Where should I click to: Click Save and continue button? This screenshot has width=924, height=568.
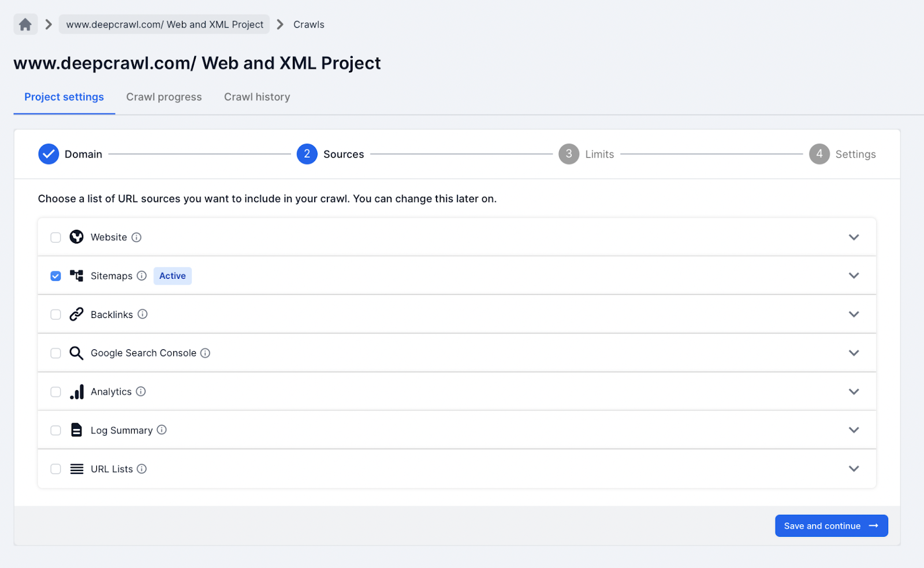click(x=831, y=526)
